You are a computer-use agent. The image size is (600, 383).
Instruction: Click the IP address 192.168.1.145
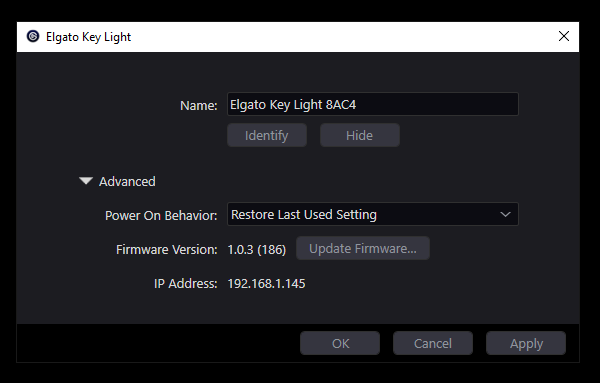coord(266,284)
